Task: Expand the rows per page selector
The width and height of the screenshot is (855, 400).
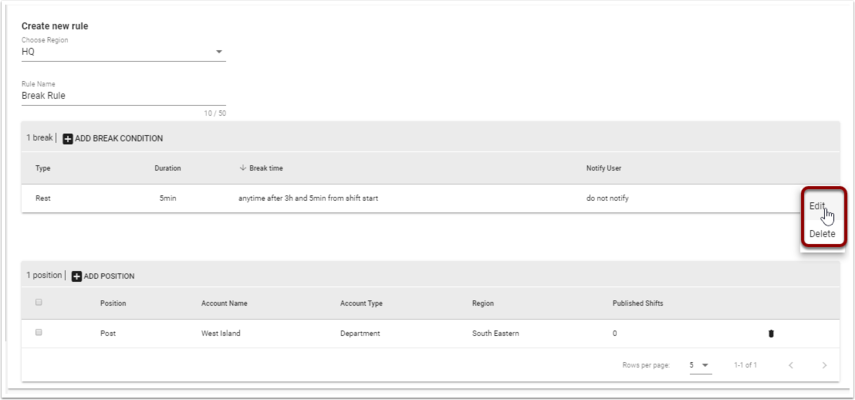Action: 700,365
